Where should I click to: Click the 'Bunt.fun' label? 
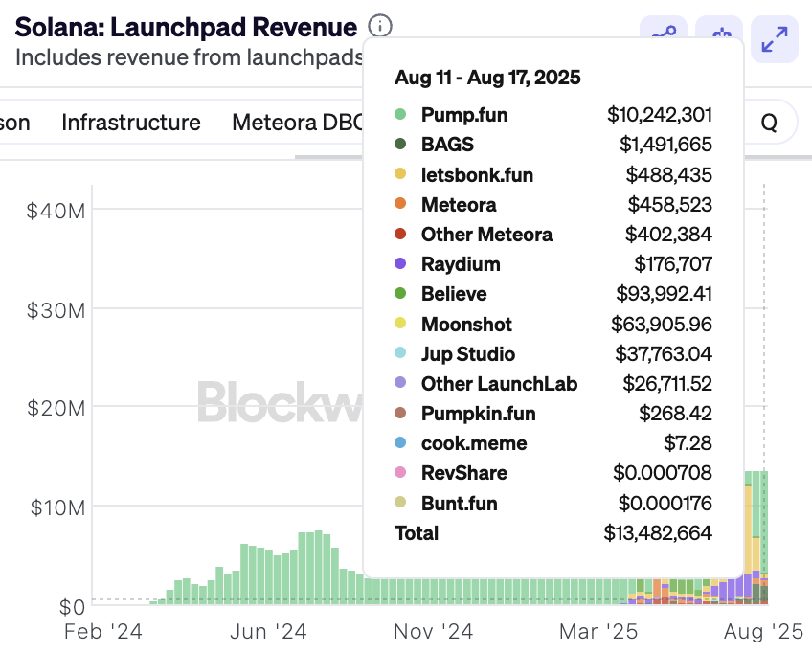460,504
